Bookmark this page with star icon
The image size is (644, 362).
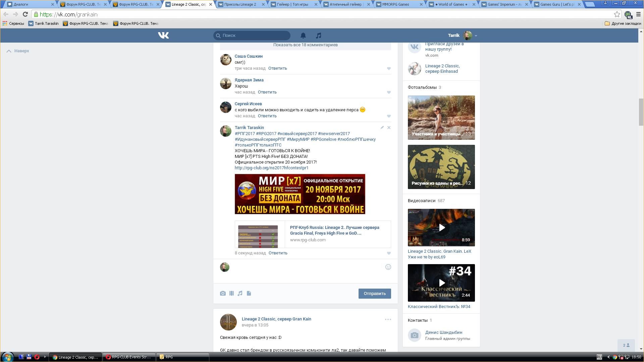point(616,14)
